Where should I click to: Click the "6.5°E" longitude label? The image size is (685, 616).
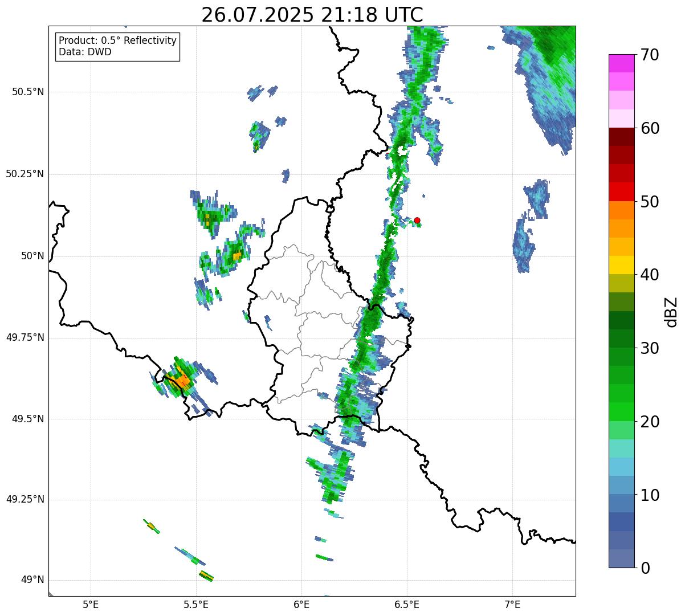[407, 604]
